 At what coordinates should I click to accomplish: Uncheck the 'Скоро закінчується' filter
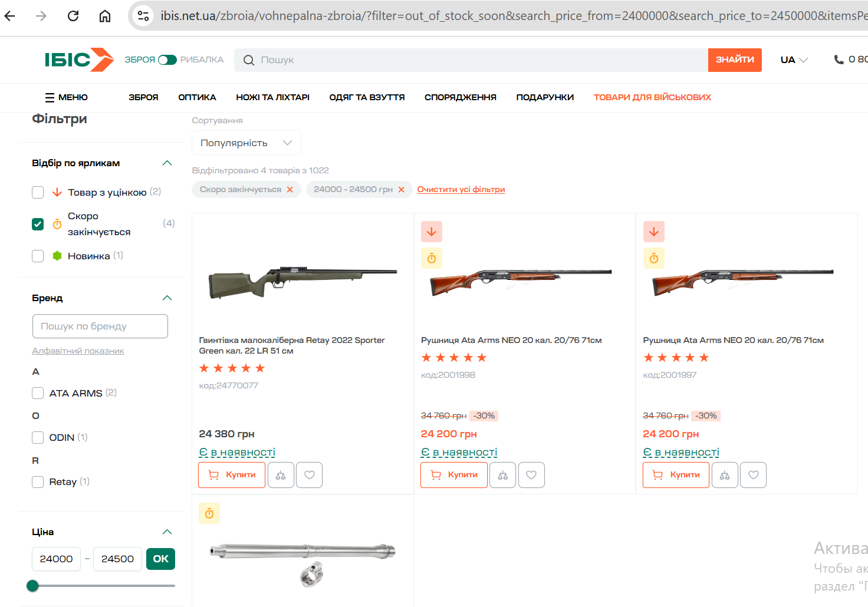[38, 224]
